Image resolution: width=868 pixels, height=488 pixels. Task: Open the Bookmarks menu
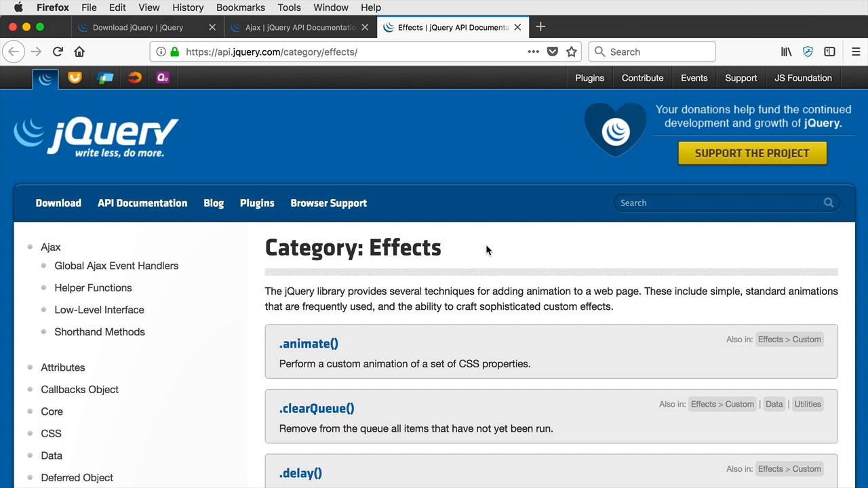(x=241, y=7)
